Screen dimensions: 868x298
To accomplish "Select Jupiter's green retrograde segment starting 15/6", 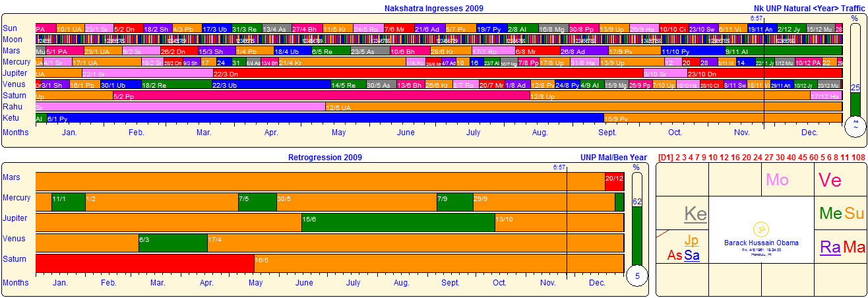I will pyautogui.click(x=398, y=223).
